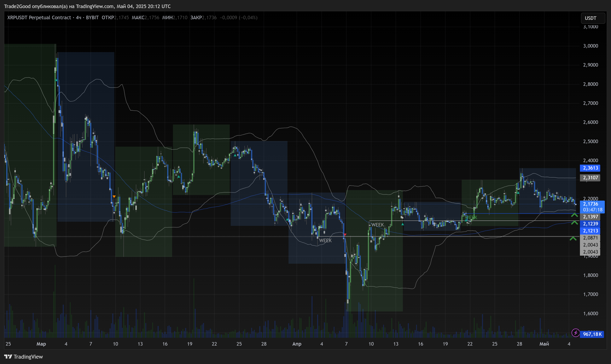Click the current price 2,1736 countdown label
The image size is (611, 364).
tap(592, 207)
